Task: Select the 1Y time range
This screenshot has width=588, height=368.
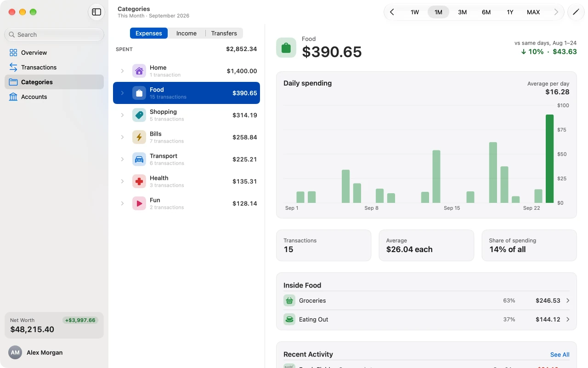Action: (510, 12)
